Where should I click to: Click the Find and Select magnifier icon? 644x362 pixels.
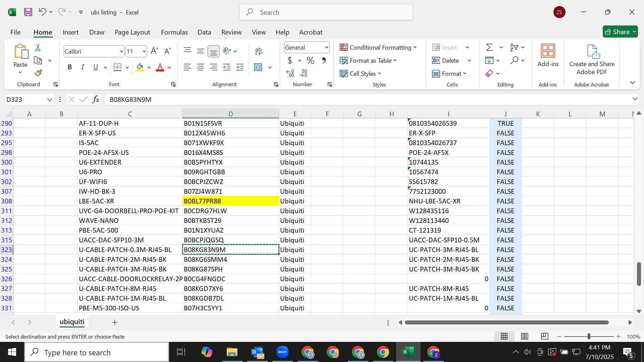514,60
